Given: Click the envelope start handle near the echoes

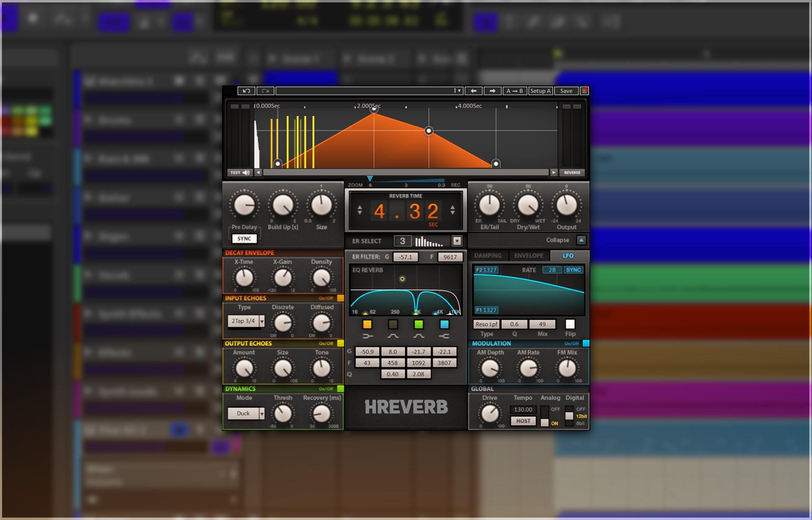Looking at the screenshot, I should (278, 163).
